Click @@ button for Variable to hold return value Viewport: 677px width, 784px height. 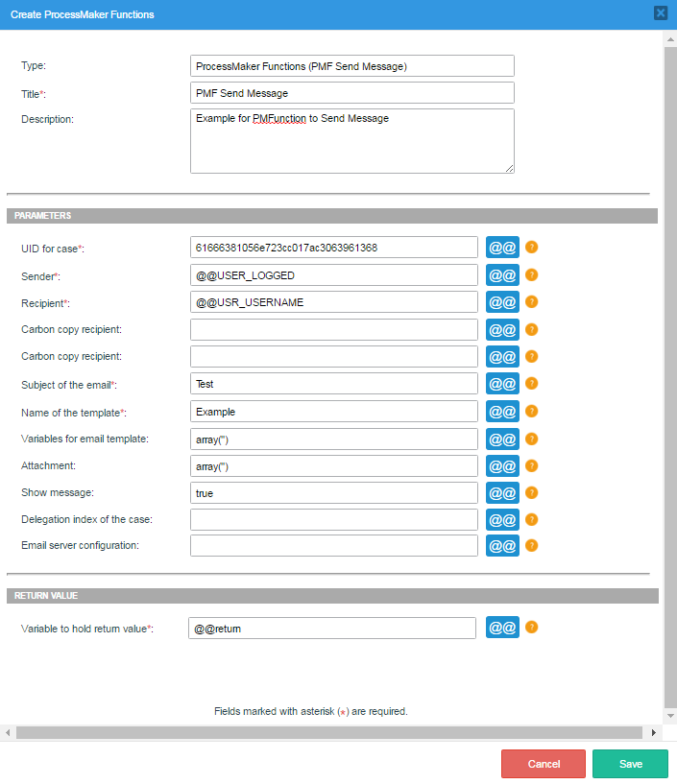[502, 628]
